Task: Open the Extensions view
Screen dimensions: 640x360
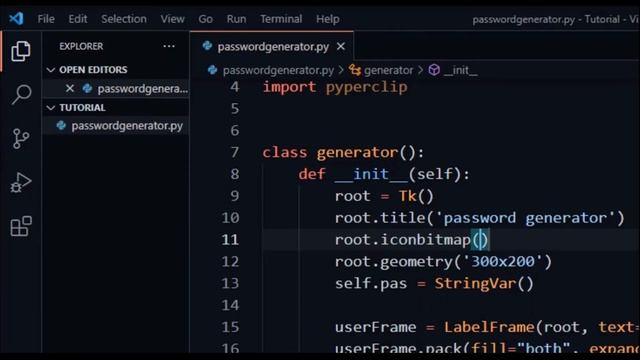Action: click(x=21, y=226)
